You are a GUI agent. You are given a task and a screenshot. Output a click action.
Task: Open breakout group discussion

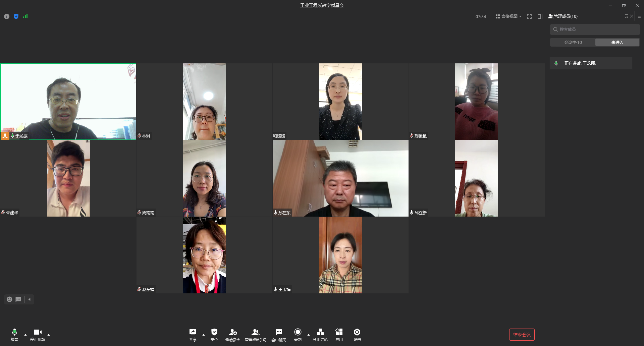point(320,334)
